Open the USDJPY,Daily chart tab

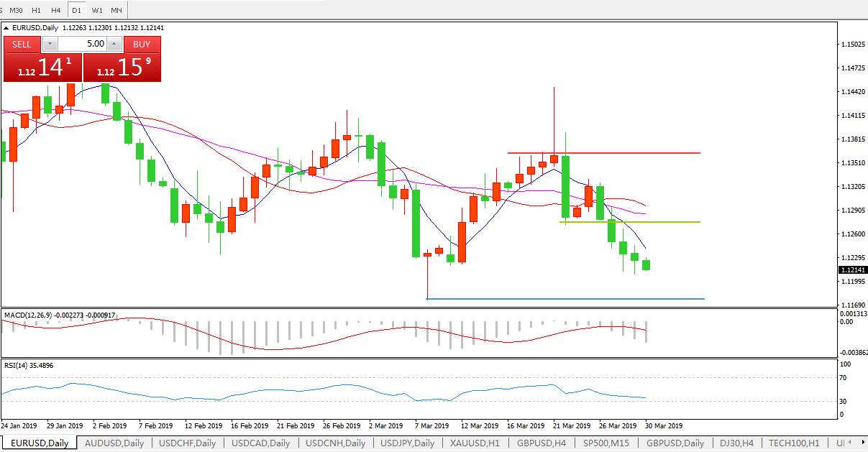pos(407,443)
